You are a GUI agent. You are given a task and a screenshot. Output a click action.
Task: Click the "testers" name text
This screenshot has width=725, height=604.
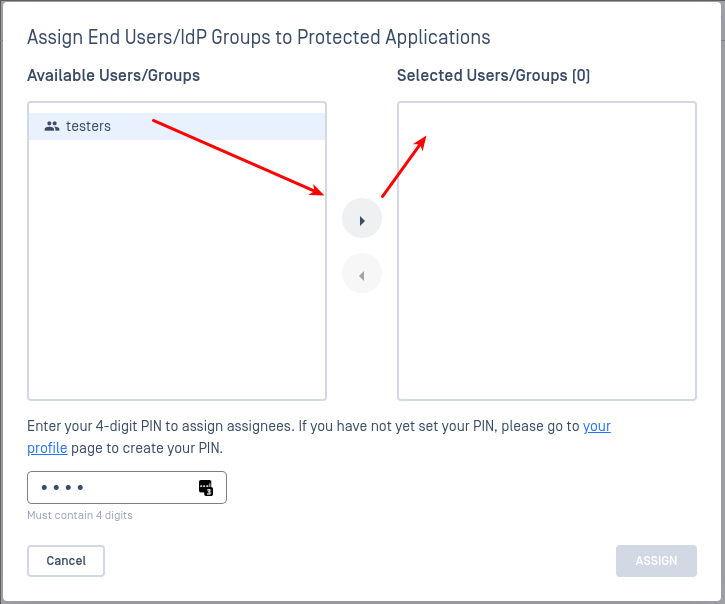pyautogui.click(x=88, y=126)
